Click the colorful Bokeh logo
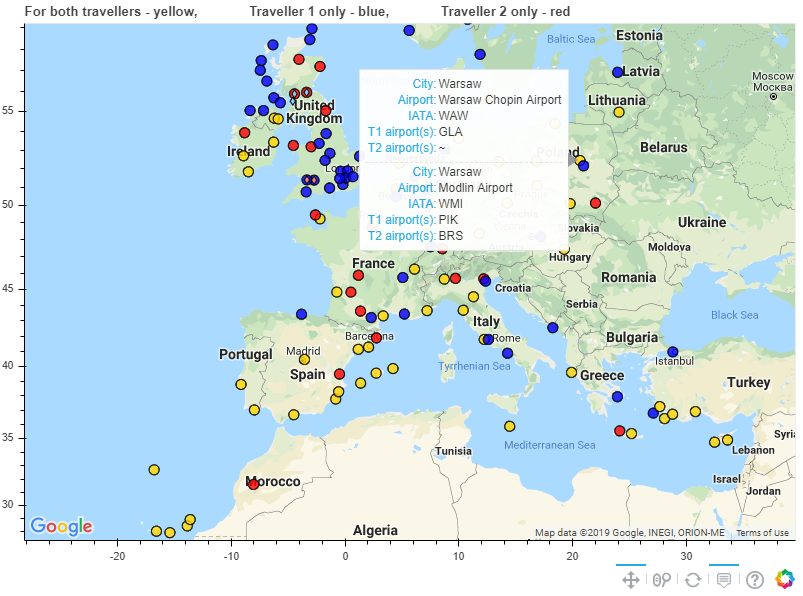 785,579
